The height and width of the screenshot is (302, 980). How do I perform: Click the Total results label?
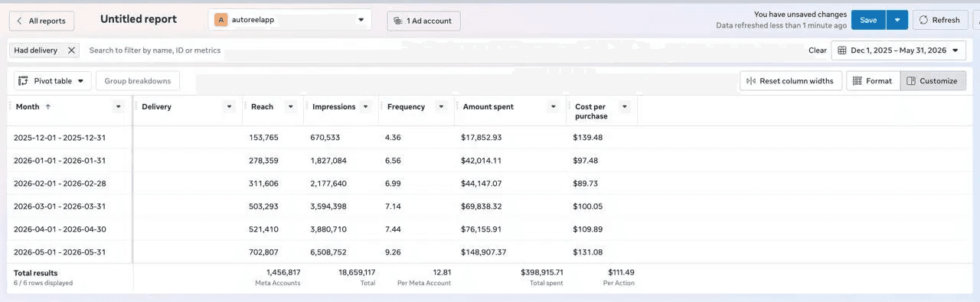pos(35,273)
